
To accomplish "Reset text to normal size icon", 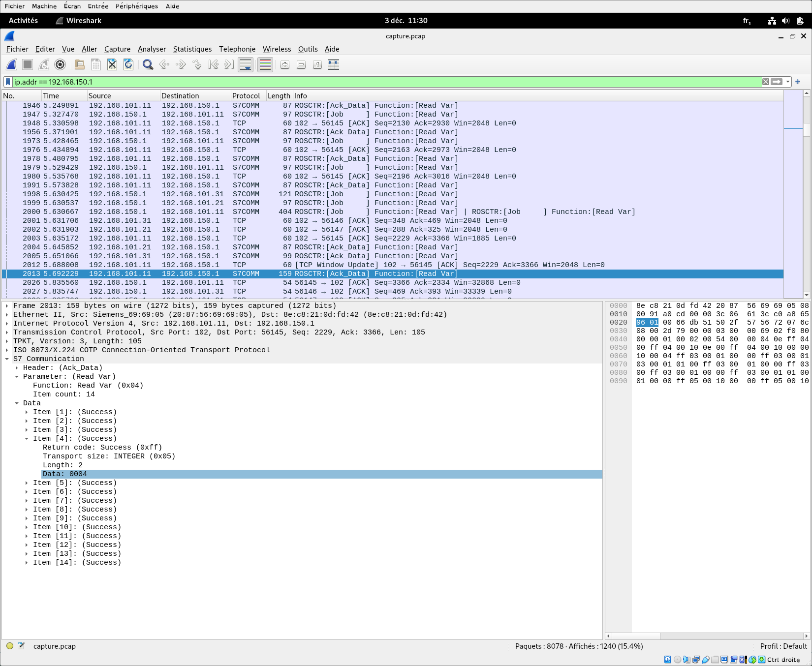I will click(317, 64).
